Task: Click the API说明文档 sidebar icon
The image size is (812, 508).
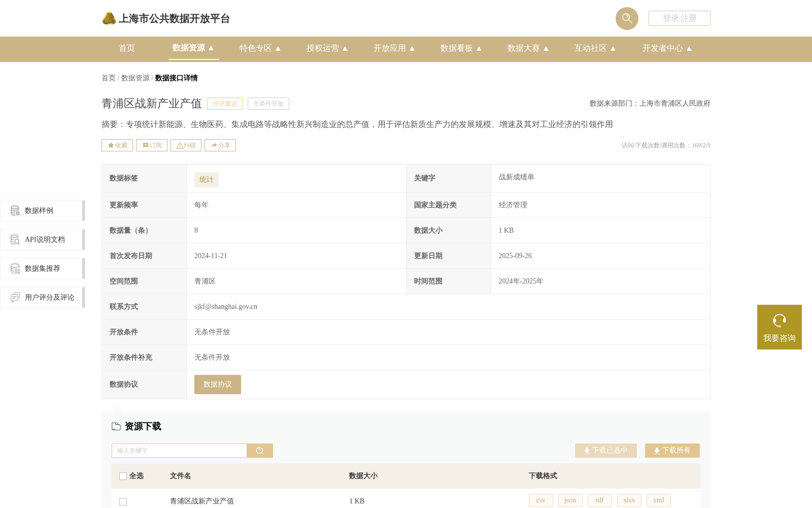Action: tap(15, 239)
